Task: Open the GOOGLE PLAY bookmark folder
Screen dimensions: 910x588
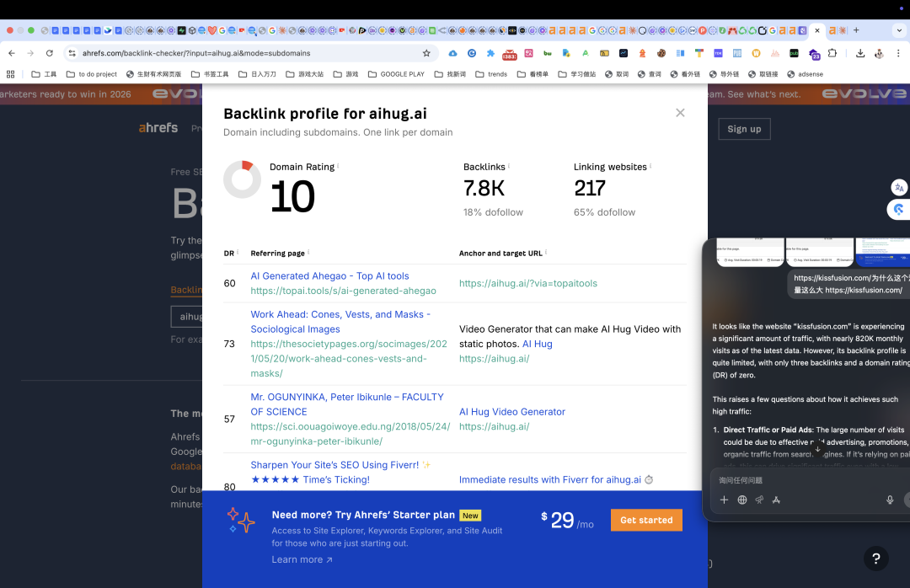Action: pyautogui.click(x=396, y=74)
